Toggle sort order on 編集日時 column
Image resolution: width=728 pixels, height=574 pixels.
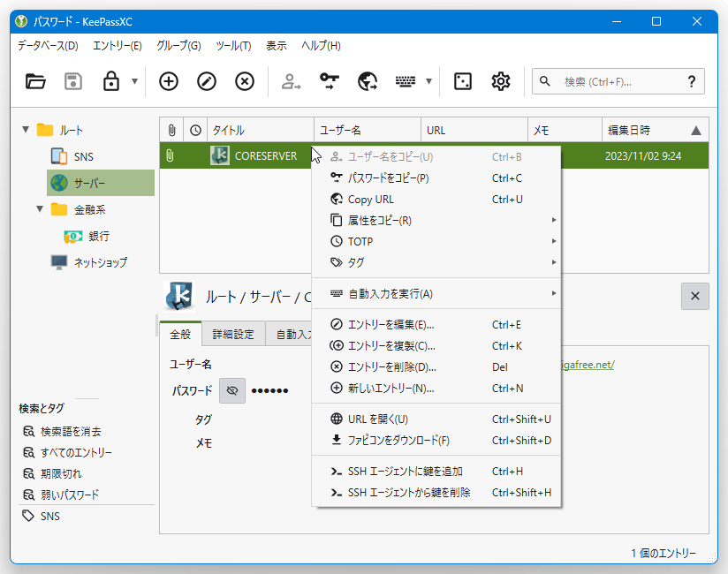click(x=655, y=131)
